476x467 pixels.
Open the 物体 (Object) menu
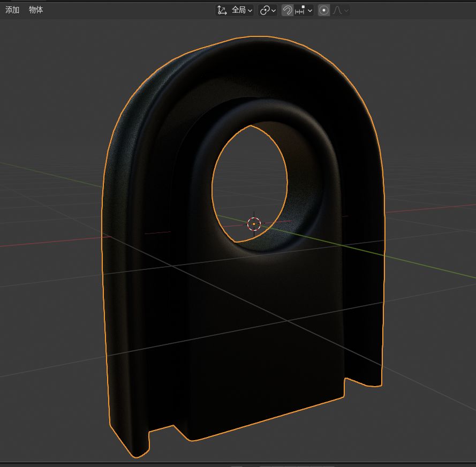pyautogui.click(x=36, y=10)
